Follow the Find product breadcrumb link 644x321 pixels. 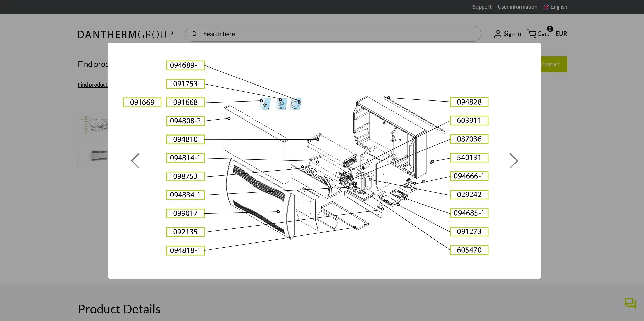tap(93, 85)
